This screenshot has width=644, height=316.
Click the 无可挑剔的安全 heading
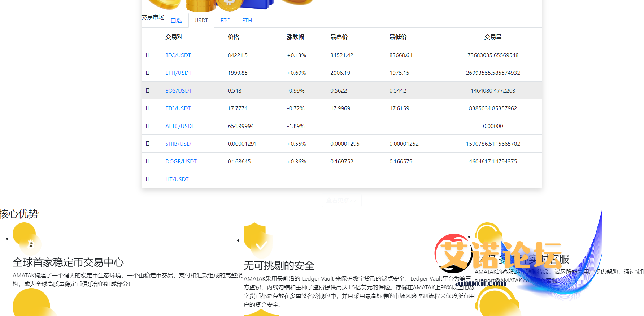click(x=279, y=265)
